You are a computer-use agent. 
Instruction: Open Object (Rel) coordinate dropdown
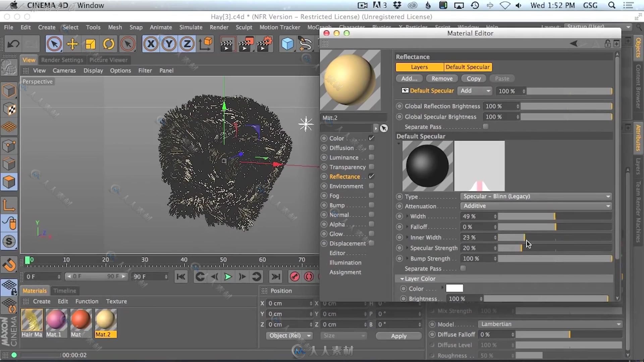point(289,336)
